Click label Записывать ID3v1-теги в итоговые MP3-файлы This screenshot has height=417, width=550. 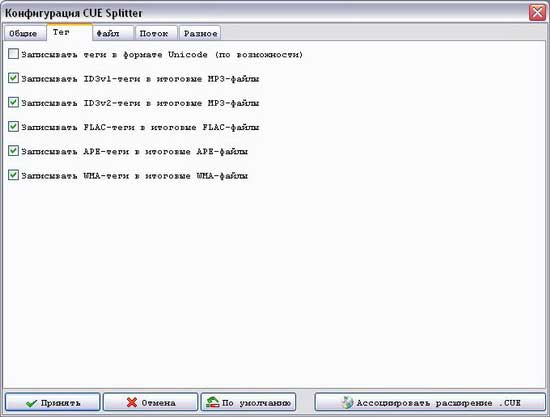(x=140, y=79)
